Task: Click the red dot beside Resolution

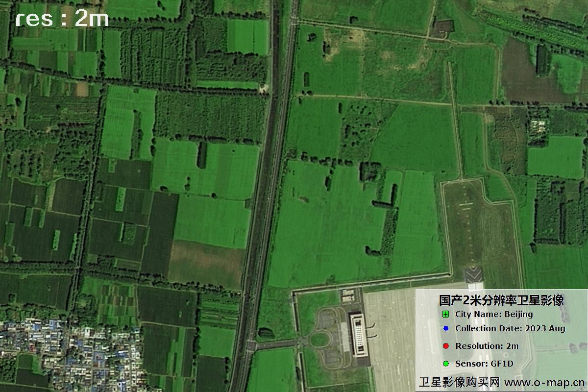Action: click(445, 346)
